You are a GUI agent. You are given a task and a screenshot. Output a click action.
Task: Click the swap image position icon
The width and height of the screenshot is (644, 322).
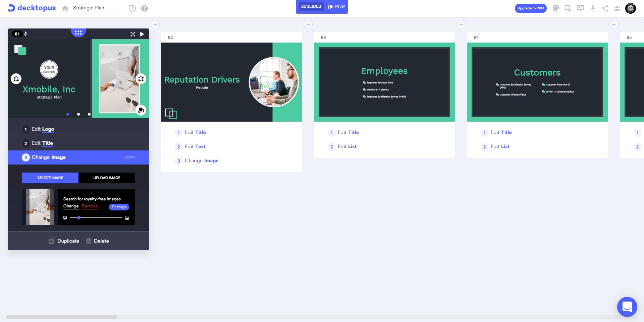141,110
